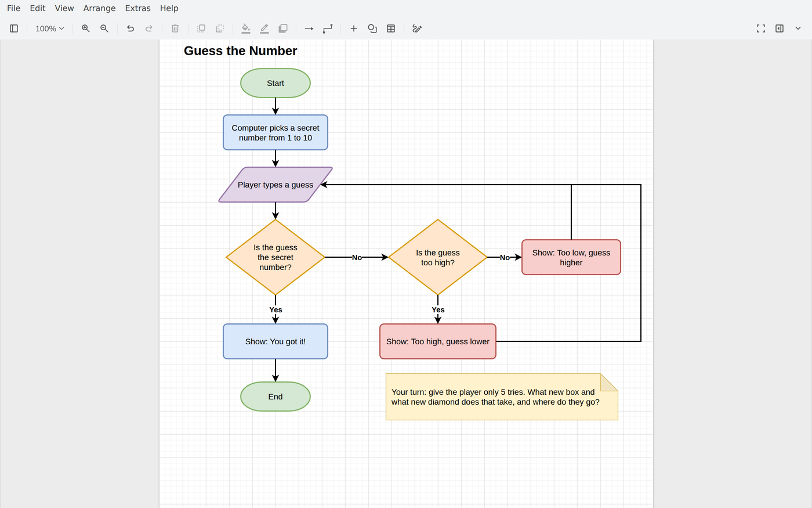Select the 'Show: Too low, guess higher' box

coord(571,257)
